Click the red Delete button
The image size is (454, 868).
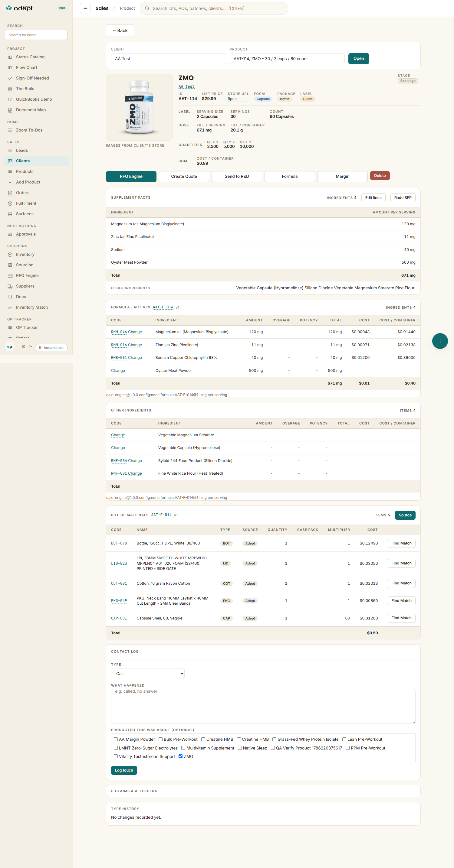pos(380,176)
